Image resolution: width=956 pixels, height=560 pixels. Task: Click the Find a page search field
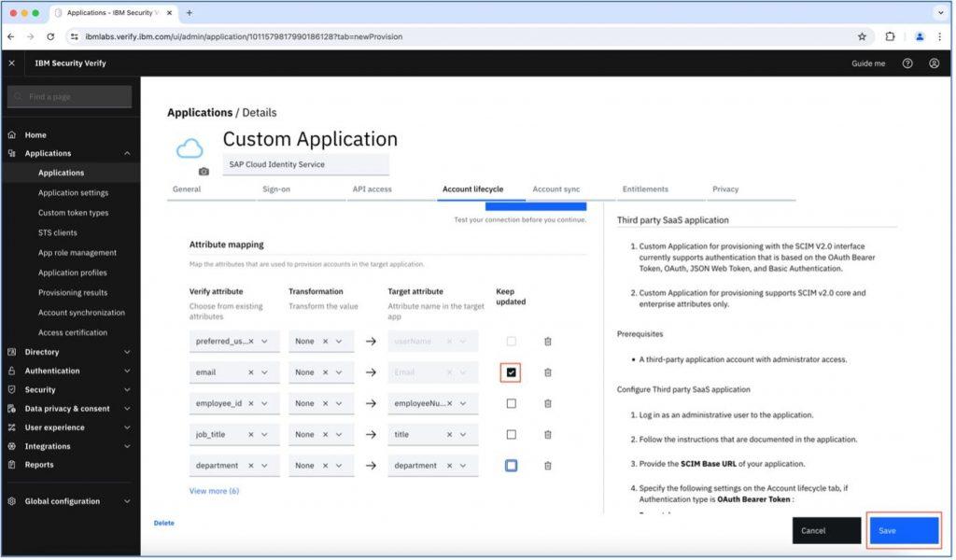click(x=69, y=97)
